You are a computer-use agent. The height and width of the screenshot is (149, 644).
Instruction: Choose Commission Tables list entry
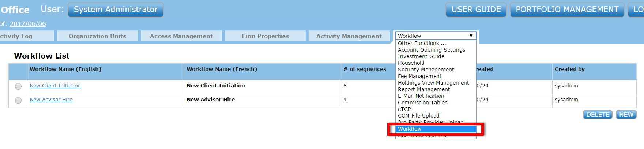tap(422, 103)
